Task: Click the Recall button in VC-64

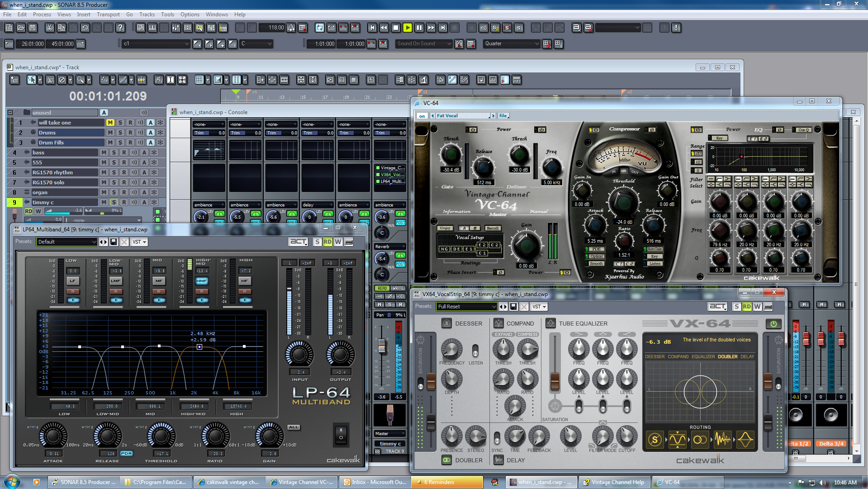Action: coord(493,228)
